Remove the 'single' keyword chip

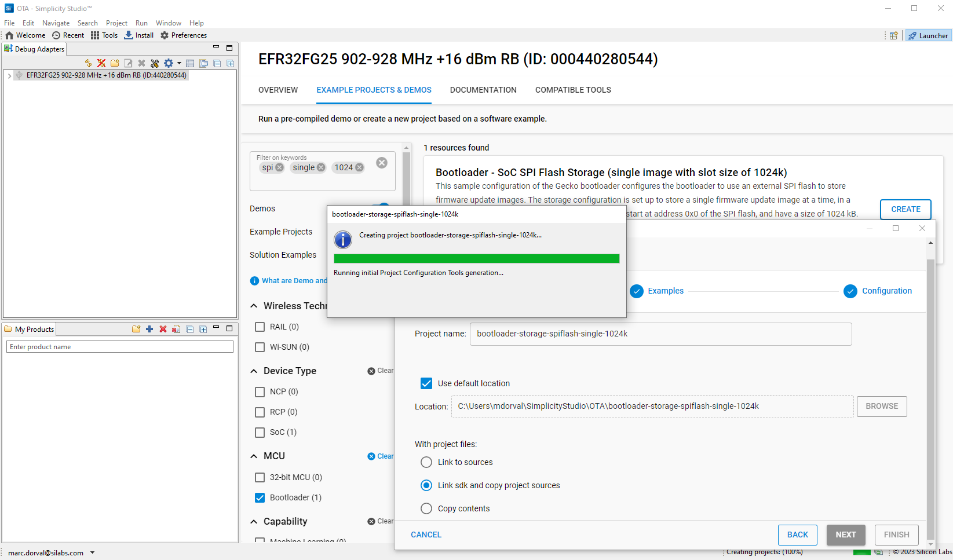click(321, 167)
